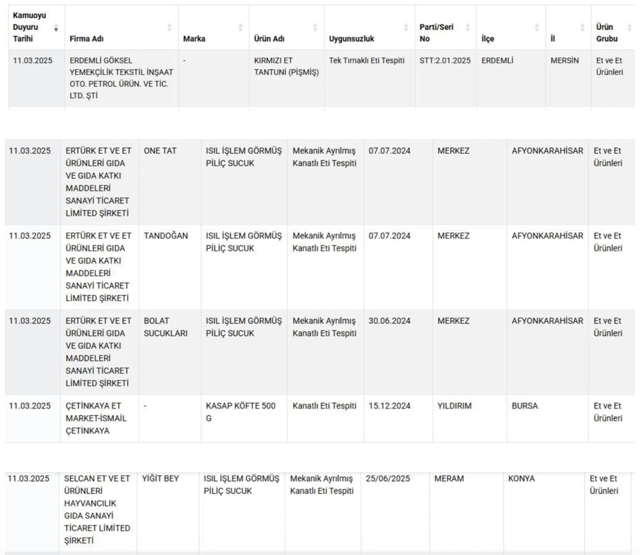This screenshot has height=555, width=640.
Task: Click the Tek Tırnaklı Eti Tespiti cell
Action: click(x=366, y=61)
